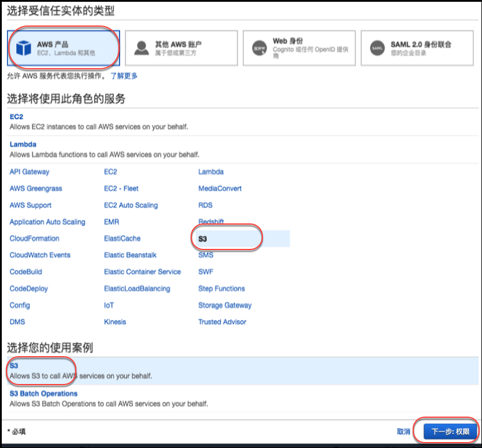Open the 了解更多 link

coord(124,76)
